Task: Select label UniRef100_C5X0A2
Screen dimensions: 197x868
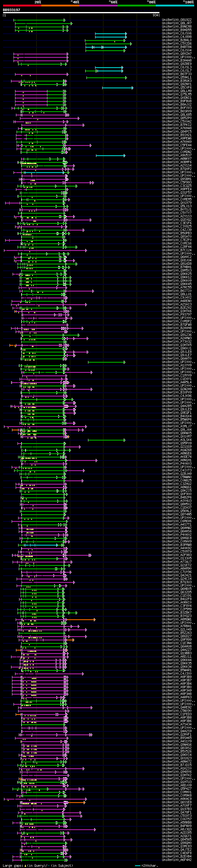Action: tap(177, 121)
